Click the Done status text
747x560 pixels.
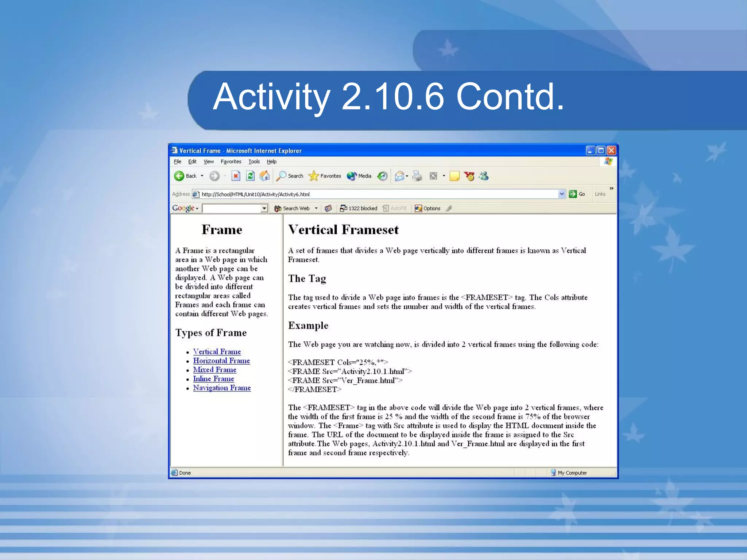coord(185,473)
